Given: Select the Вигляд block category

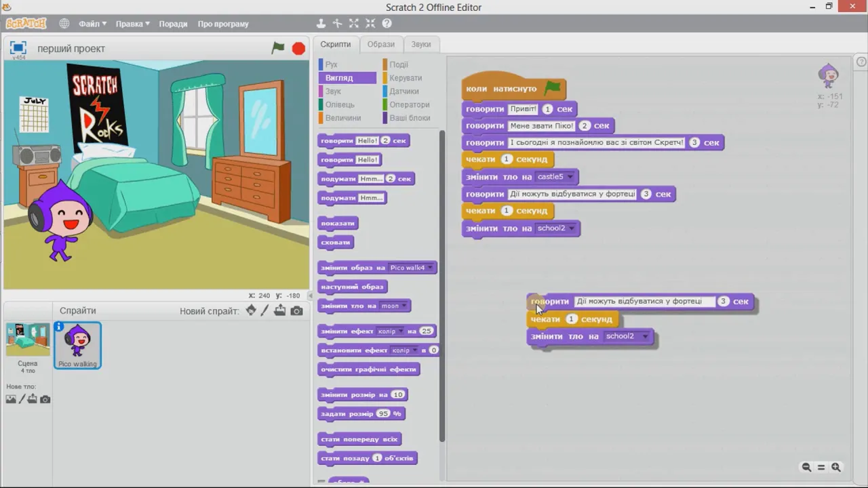Looking at the screenshot, I should tap(347, 78).
